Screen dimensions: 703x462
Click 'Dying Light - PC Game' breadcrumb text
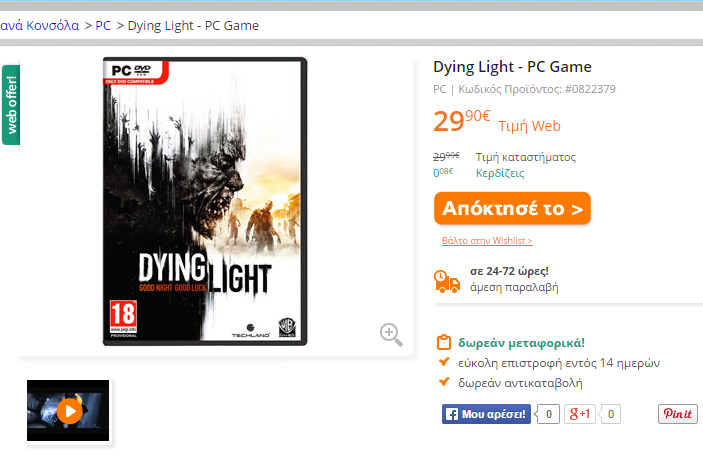pos(193,26)
